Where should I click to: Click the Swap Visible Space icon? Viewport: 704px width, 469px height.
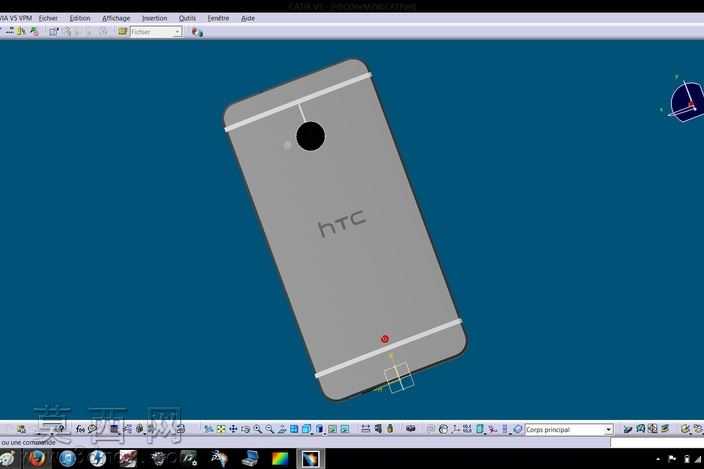[x=345, y=429]
